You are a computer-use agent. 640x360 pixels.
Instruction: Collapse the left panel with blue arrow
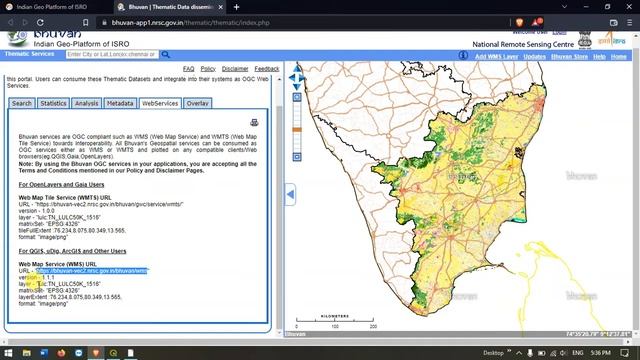click(x=290, y=195)
